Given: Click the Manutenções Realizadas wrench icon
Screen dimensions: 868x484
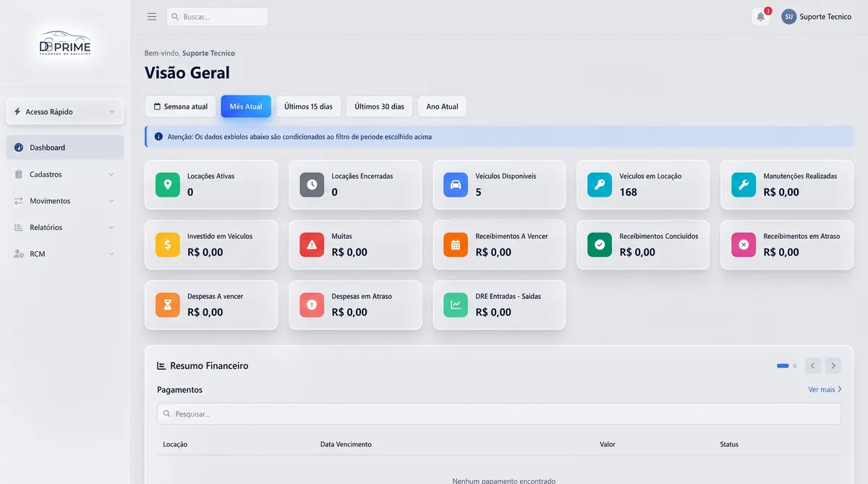Looking at the screenshot, I should pyautogui.click(x=744, y=184).
